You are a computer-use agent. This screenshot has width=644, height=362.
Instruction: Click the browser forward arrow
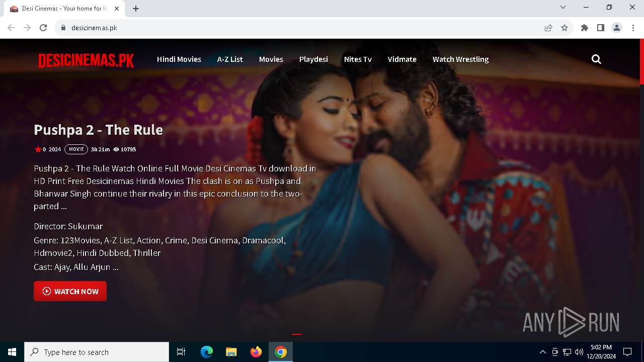click(x=27, y=28)
